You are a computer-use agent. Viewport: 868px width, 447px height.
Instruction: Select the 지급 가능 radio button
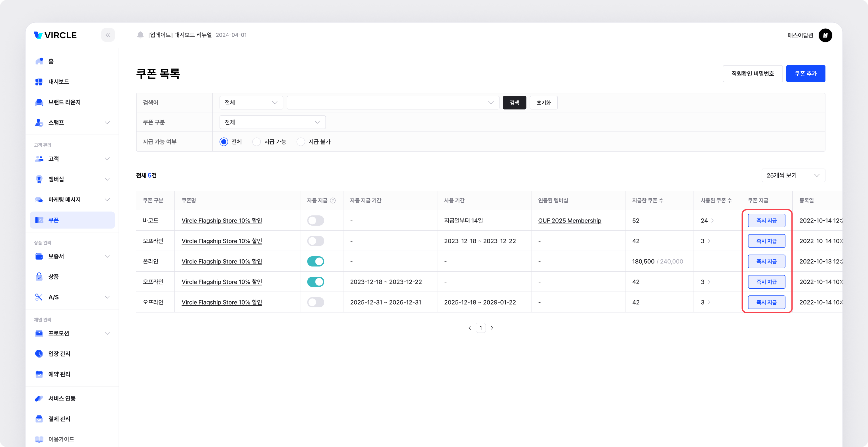tap(257, 142)
